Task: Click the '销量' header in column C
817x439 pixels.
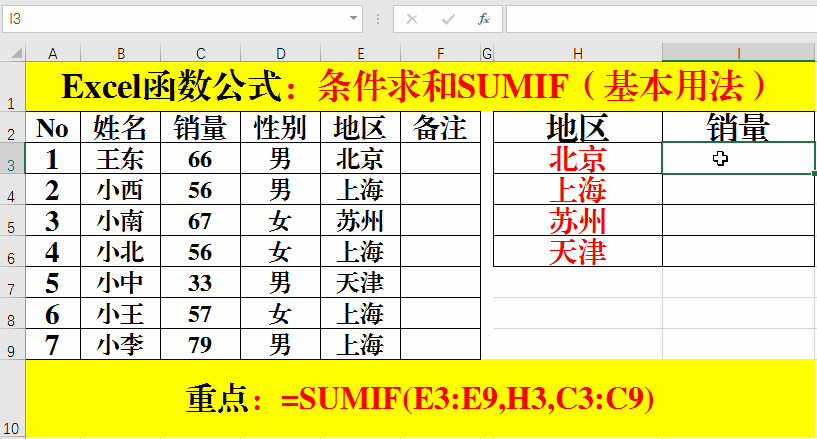Action: point(201,127)
